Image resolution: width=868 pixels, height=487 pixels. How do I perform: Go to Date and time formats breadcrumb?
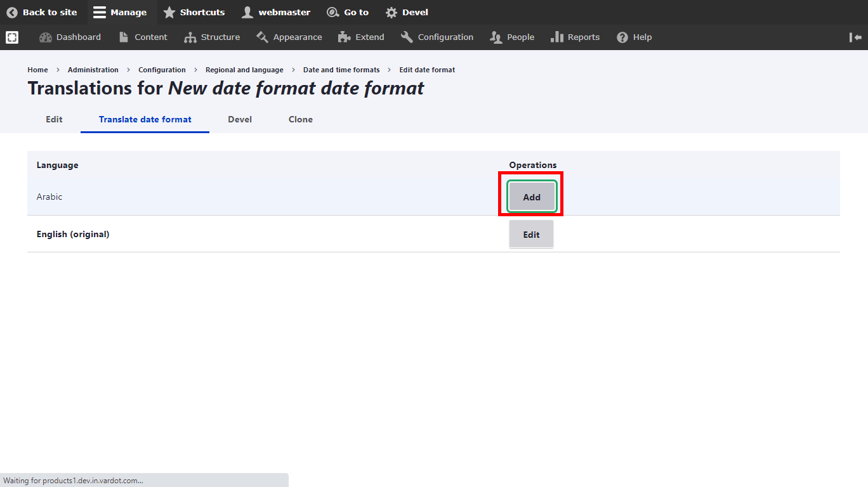341,70
